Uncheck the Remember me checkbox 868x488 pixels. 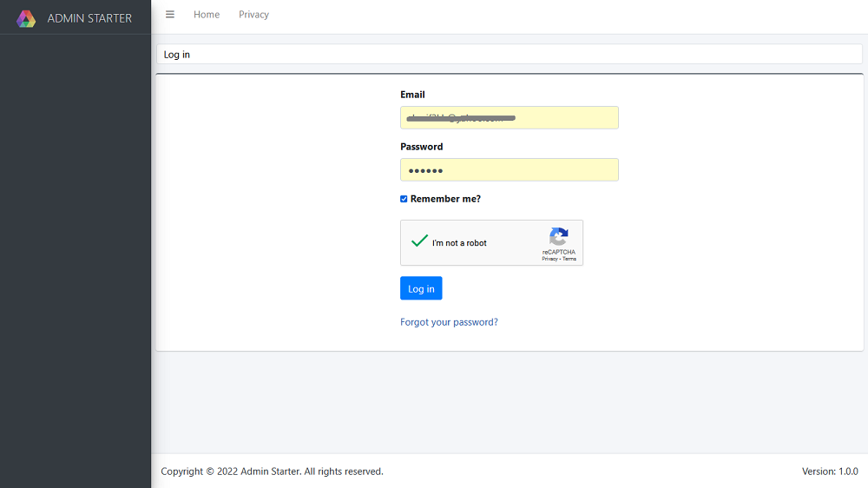click(x=404, y=199)
